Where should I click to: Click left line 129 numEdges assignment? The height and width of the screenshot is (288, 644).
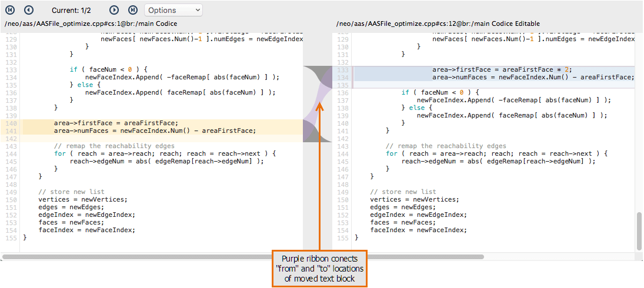coord(202,39)
